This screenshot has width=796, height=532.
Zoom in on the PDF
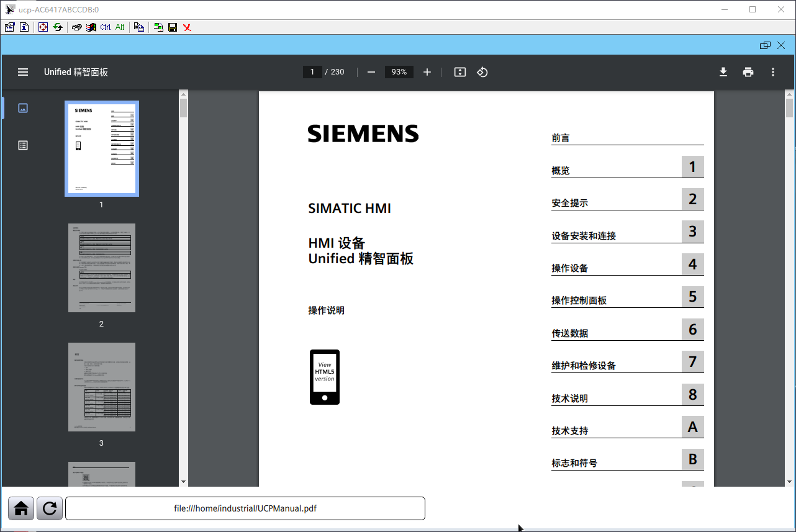(427, 72)
